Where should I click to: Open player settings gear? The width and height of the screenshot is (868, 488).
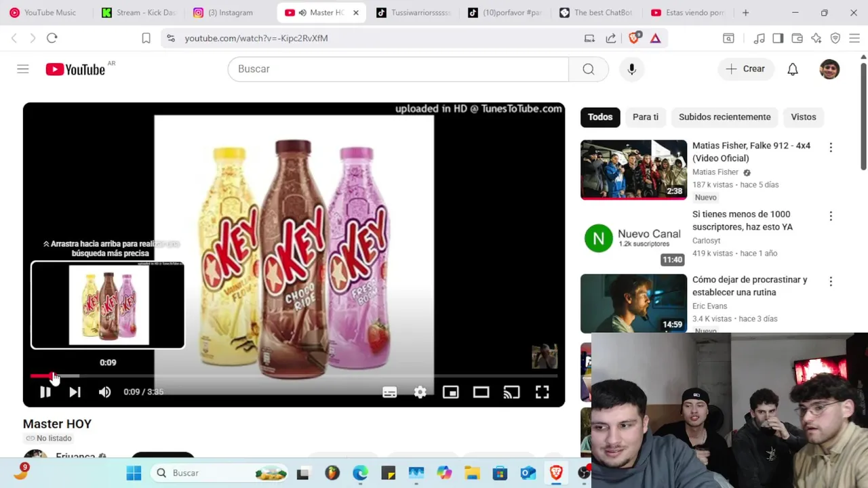(420, 392)
